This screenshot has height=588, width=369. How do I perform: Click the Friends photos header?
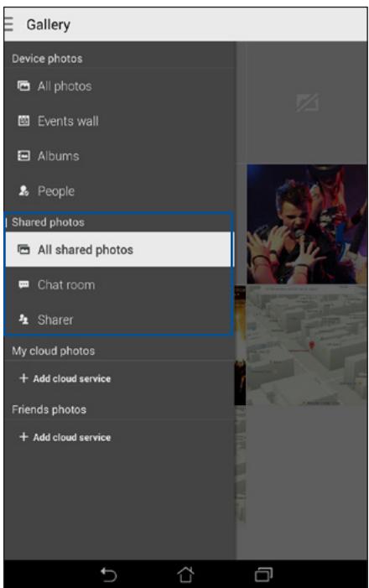tap(49, 409)
